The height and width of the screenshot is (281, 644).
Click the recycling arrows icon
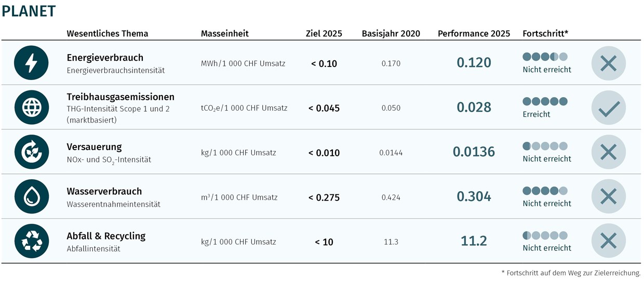point(32,241)
